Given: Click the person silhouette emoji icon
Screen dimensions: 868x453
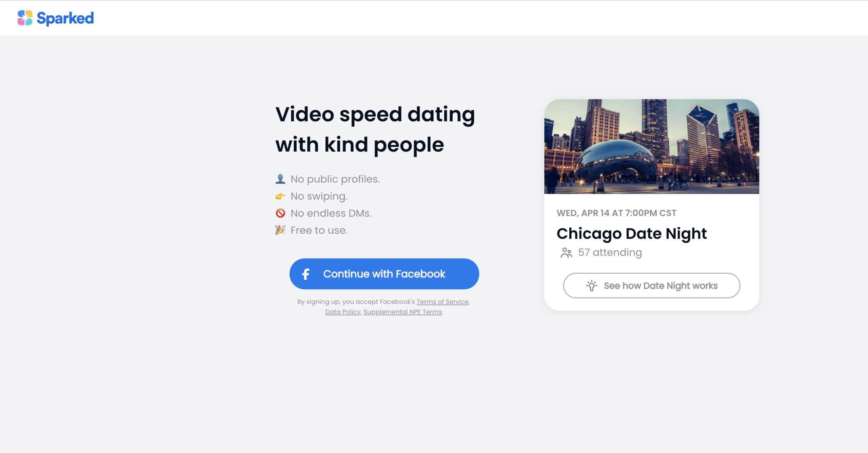Looking at the screenshot, I should [x=280, y=179].
